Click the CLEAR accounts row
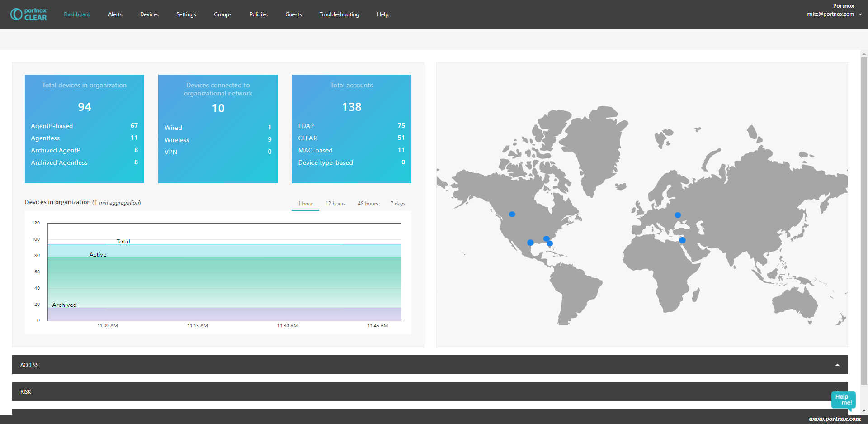 [x=352, y=138]
